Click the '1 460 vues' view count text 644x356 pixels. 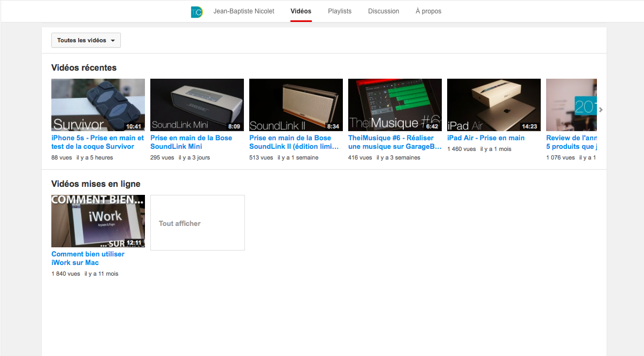462,149
